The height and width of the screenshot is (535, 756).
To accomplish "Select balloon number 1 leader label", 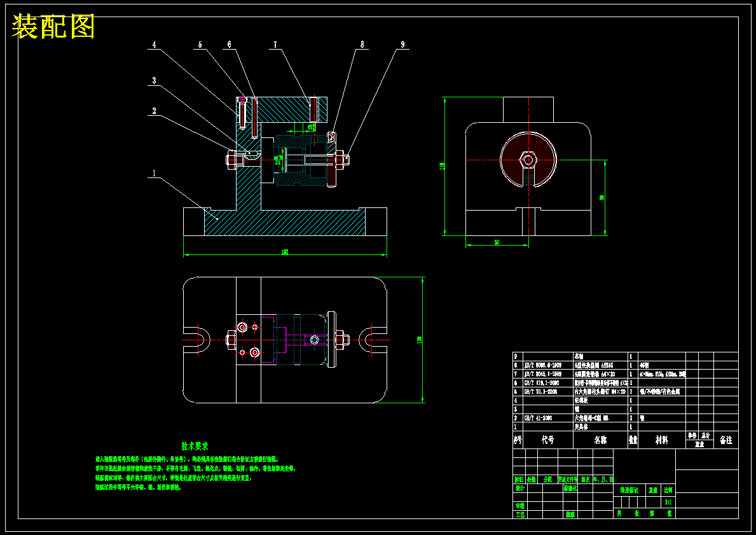I will [x=155, y=173].
